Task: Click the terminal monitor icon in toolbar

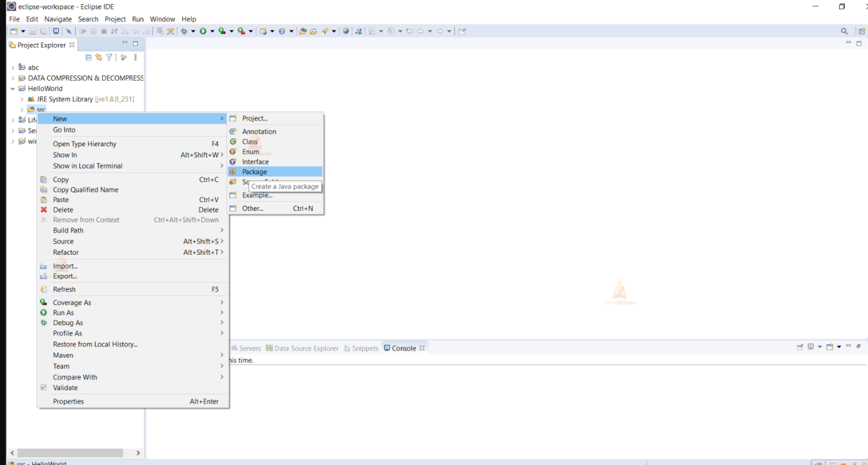Action: coord(56,31)
